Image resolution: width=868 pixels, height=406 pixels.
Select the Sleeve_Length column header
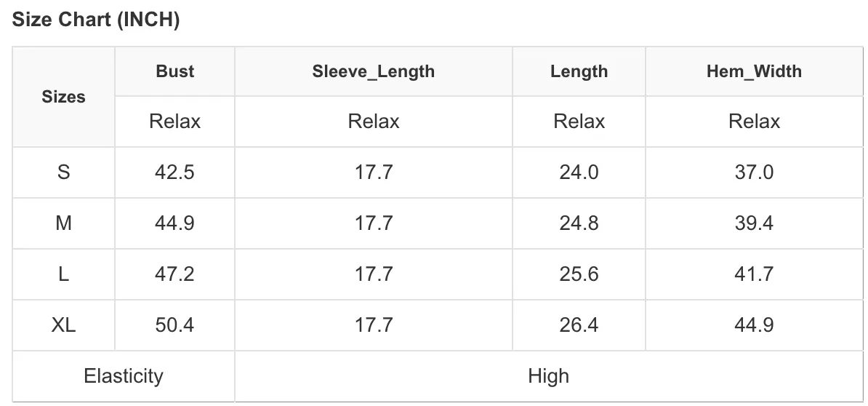point(374,71)
